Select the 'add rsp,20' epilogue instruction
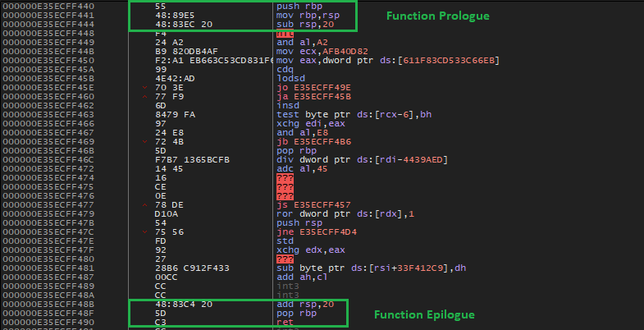Image resolution: width=644 pixels, height=330 pixels. [x=306, y=304]
